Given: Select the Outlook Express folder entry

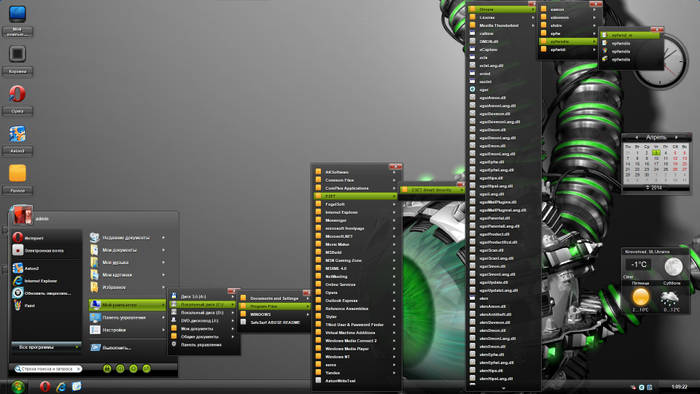Looking at the screenshot, I should (x=356, y=300).
